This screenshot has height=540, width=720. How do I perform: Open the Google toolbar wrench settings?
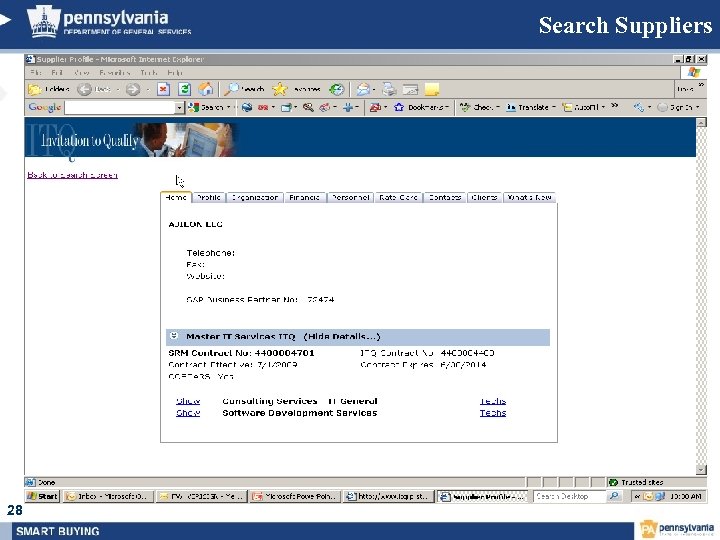639,107
